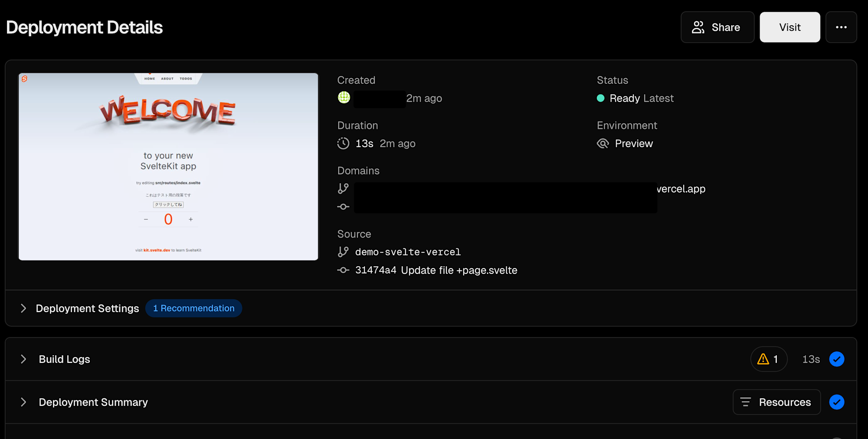Click the clock icon beside 13s duration
This screenshot has width=868, height=439.
(343, 143)
